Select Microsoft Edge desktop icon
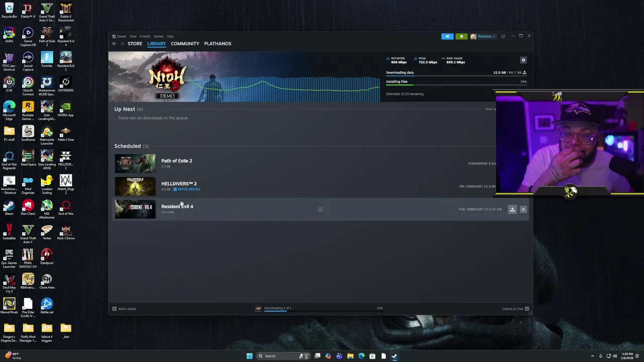The width and height of the screenshot is (644, 362). (x=9, y=111)
